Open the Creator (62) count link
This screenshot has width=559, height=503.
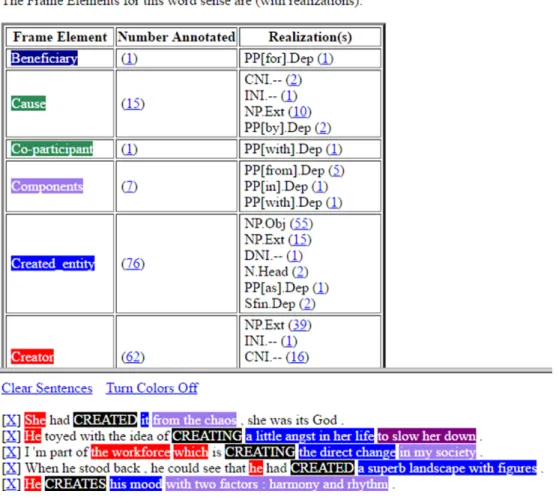(x=133, y=356)
